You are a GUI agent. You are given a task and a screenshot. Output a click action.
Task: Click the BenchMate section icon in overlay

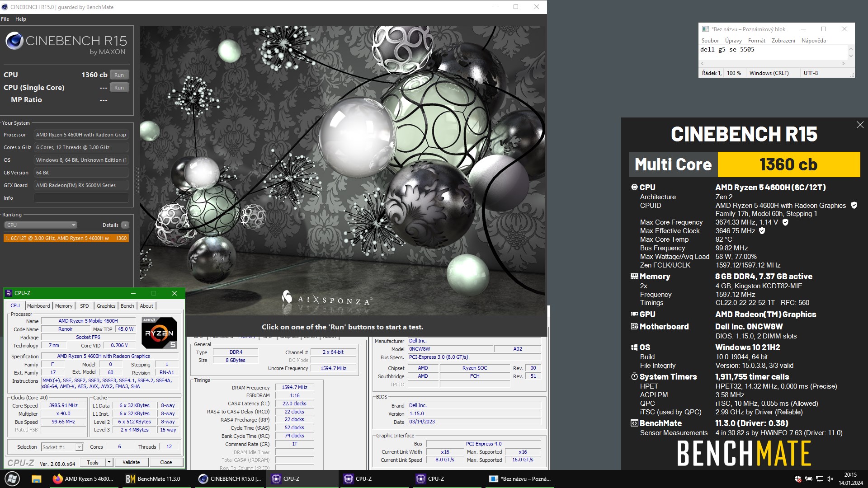[x=634, y=423]
